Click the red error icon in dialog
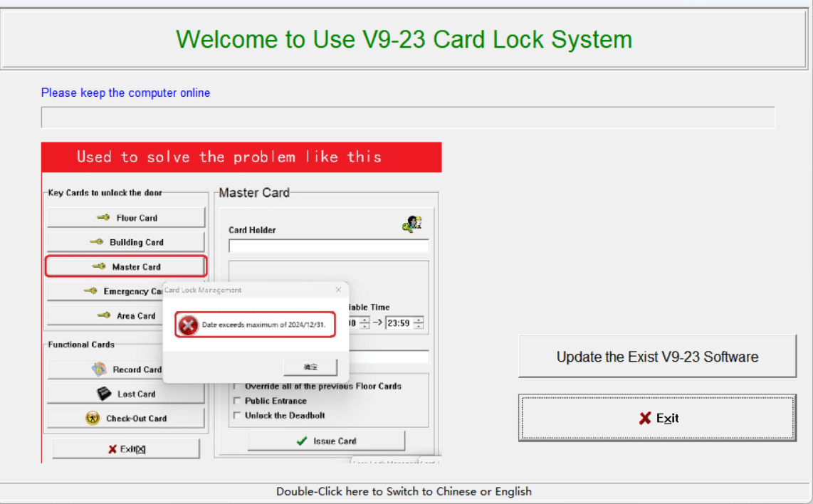Viewport: 813px width, 504px height. (188, 325)
